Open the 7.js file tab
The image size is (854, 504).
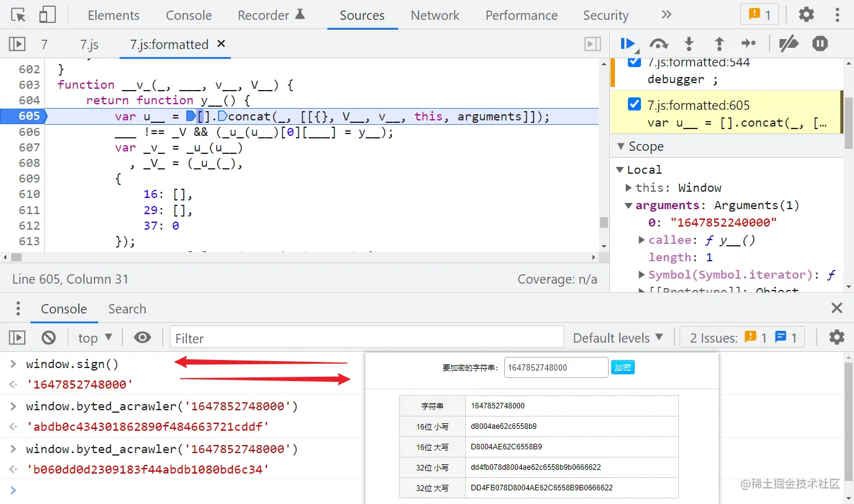89,45
